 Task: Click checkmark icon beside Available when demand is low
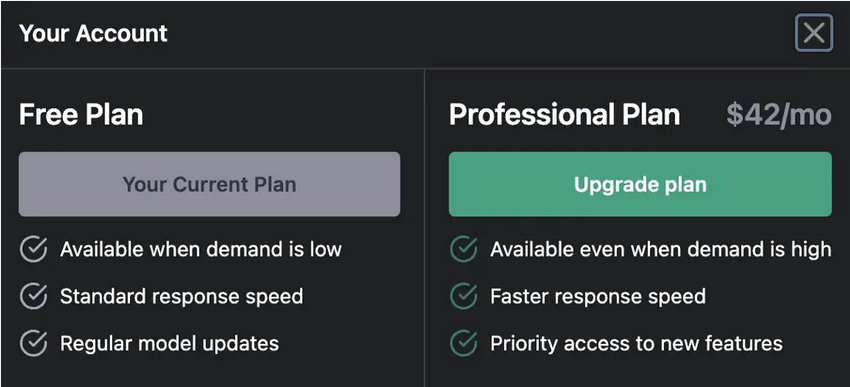[33, 249]
